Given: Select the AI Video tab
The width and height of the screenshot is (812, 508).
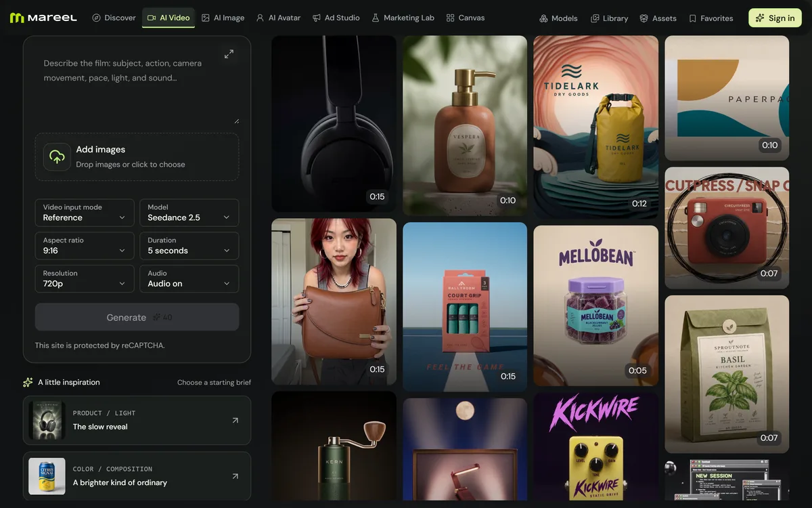Looking at the screenshot, I should [x=168, y=18].
